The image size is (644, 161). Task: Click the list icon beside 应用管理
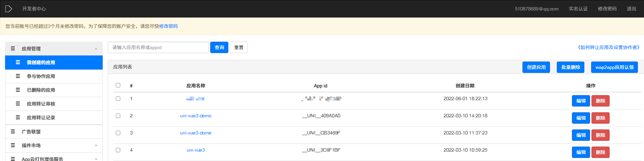(x=13, y=49)
